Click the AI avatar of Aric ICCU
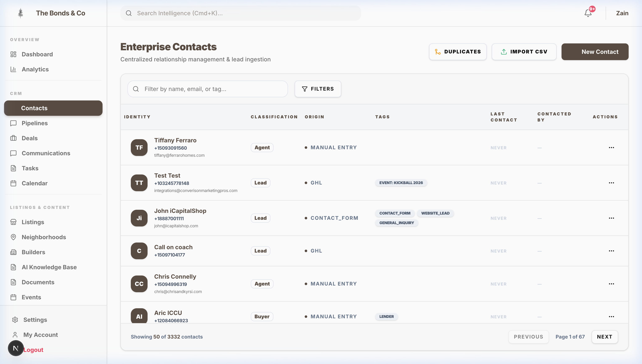This screenshot has height=364, width=642. coord(139,316)
